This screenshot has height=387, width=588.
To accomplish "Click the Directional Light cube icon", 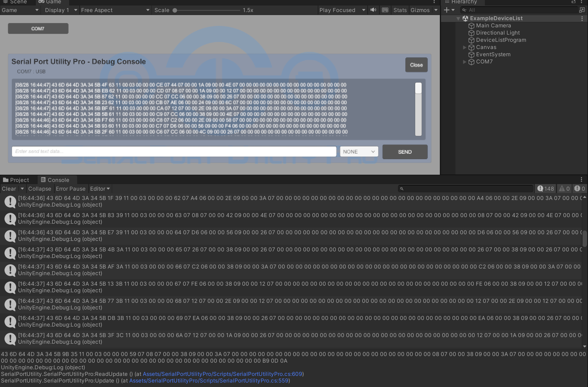I will pyautogui.click(x=471, y=33).
